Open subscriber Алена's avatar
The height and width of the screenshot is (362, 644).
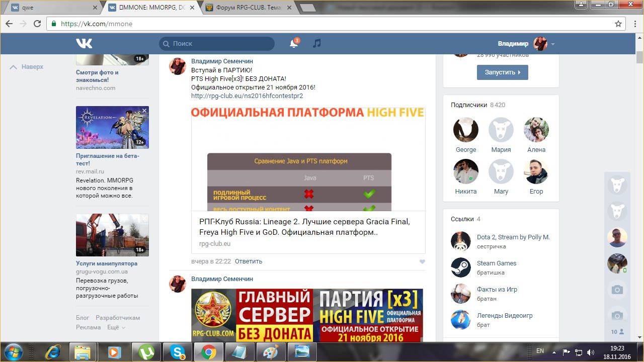536,130
